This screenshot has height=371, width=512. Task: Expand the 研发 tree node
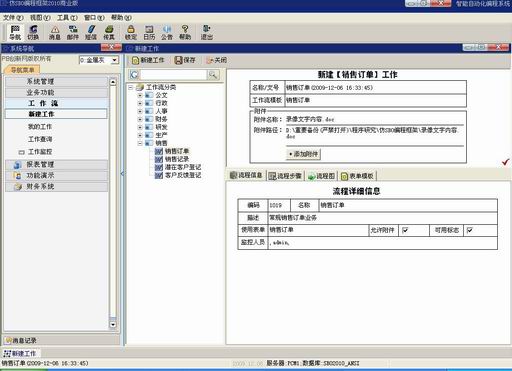click(140, 127)
